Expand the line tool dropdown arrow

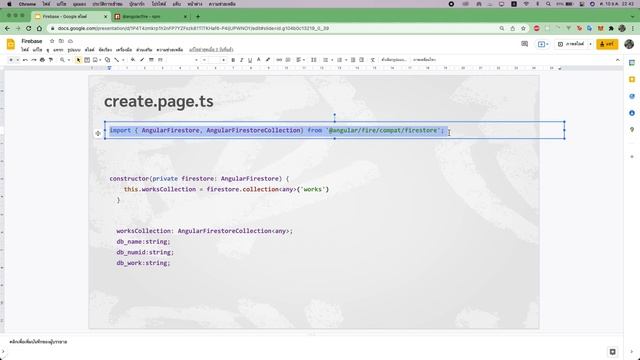pos(123,60)
